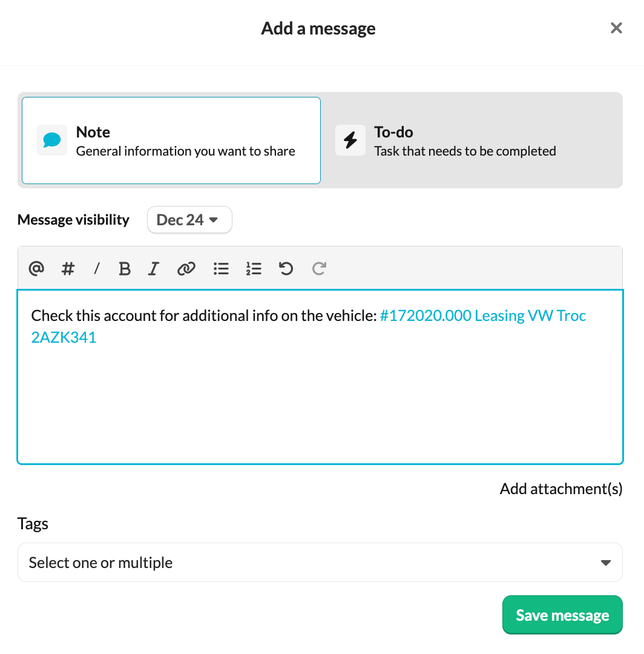The image size is (644, 654).
Task: Insert an @ mention in the message
Action: click(x=36, y=268)
